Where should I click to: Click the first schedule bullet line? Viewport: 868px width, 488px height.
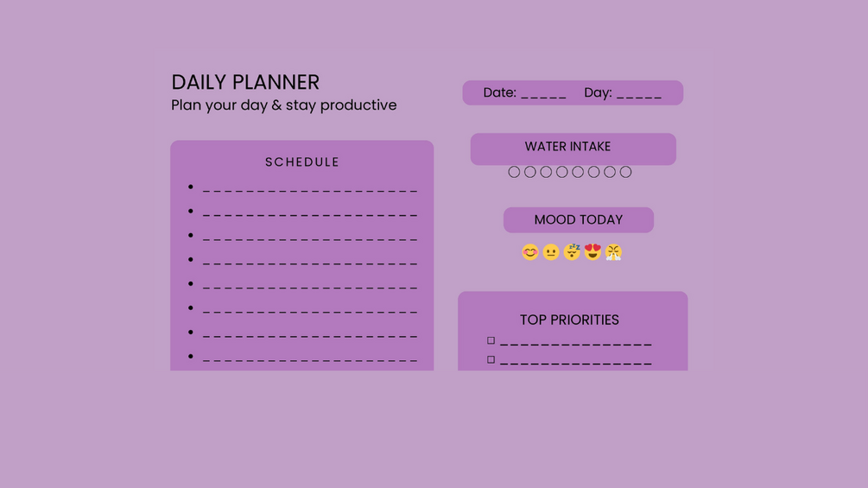(310, 190)
